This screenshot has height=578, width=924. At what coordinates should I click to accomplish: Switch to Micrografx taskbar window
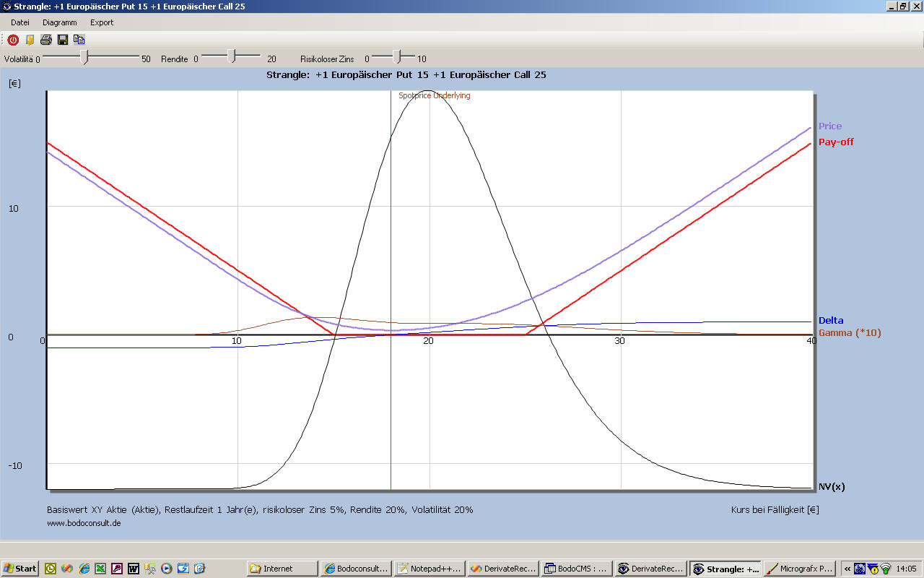coord(799,569)
